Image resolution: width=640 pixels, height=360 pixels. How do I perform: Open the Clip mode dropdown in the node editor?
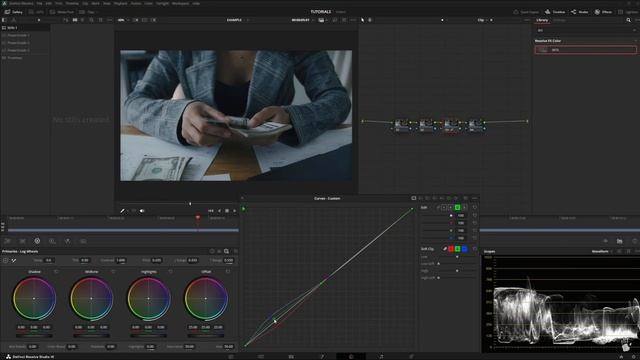coord(482,20)
